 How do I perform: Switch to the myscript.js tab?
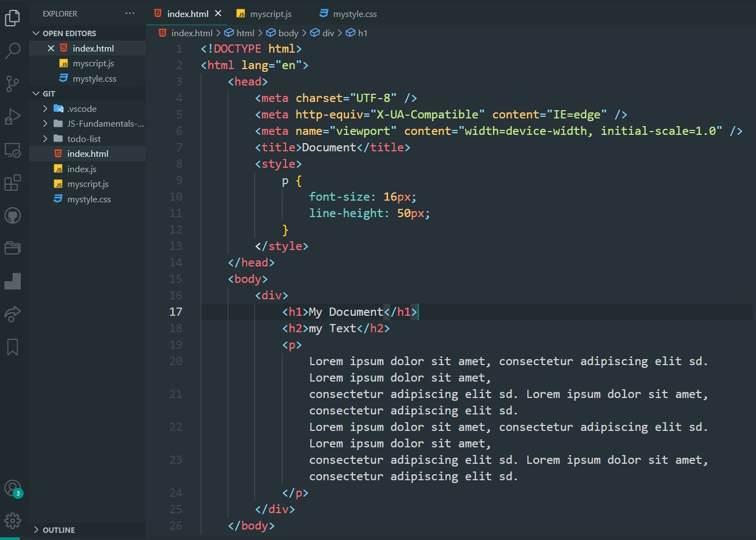271,14
